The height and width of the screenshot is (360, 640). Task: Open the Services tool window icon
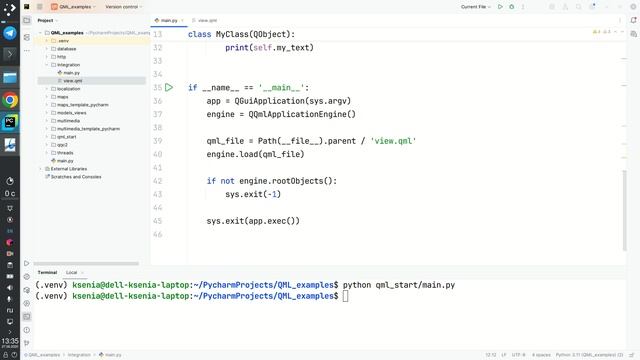tap(27, 303)
